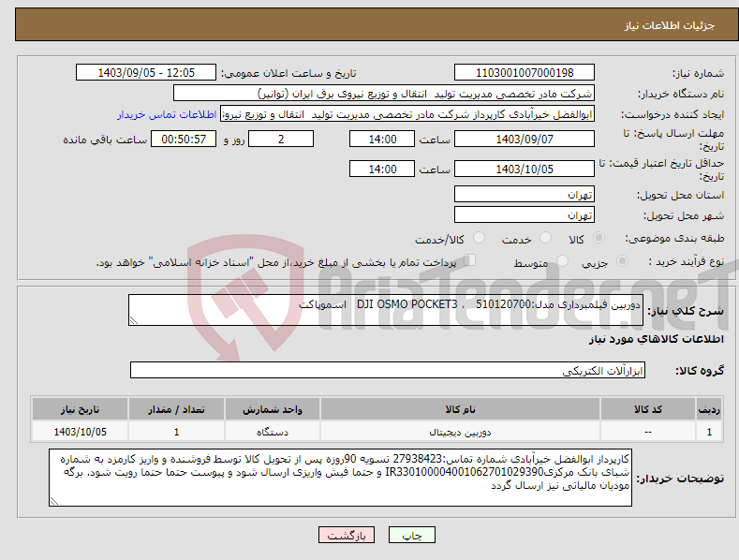Click the کد کالا column header

(x=648, y=409)
